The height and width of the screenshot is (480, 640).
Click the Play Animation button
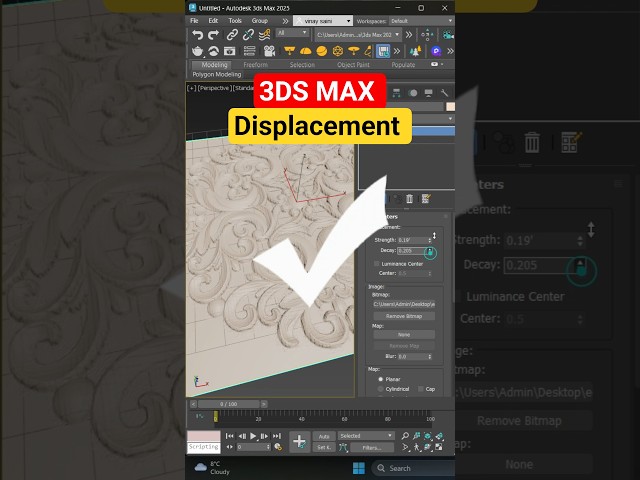253,436
